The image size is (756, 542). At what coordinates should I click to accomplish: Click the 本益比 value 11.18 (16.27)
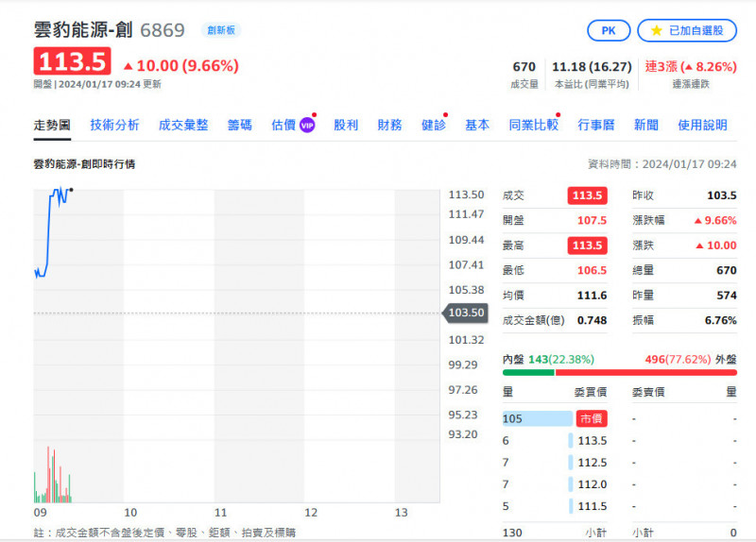(592, 67)
